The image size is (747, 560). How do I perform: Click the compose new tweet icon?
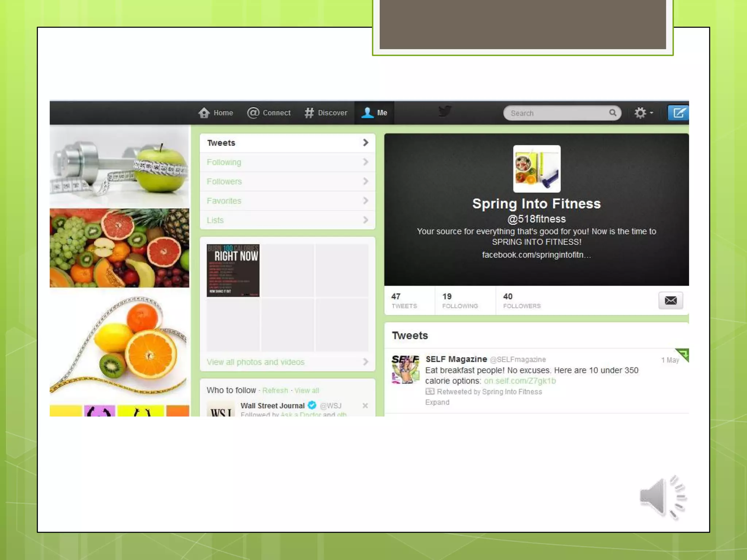(x=678, y=113)
